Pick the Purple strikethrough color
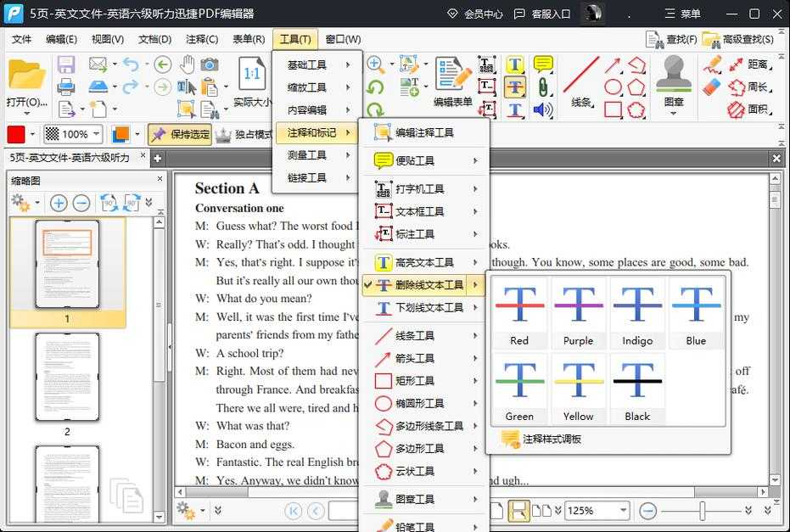Viewport: 790px width, 532px height. (x=578, y=314)
